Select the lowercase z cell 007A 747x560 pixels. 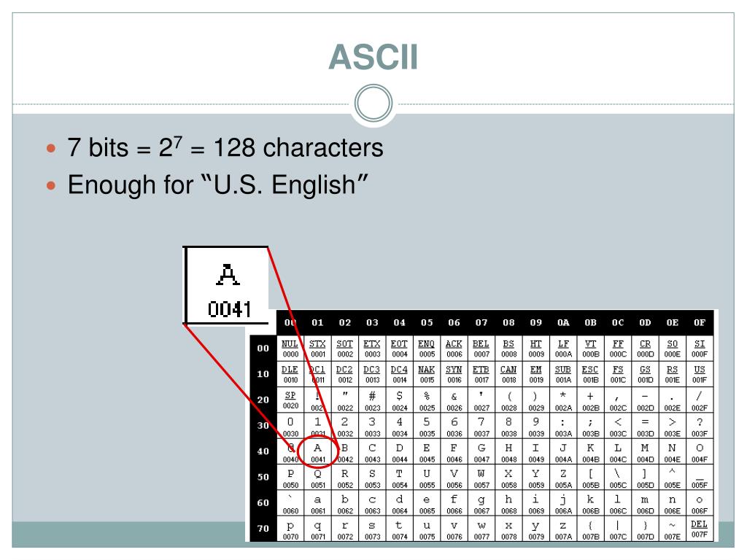click(x=563, y=529)
